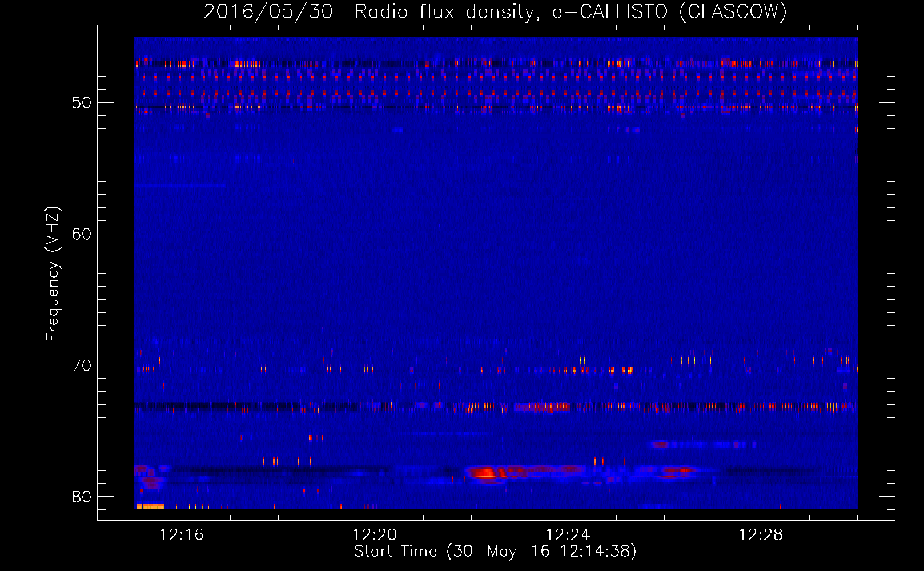Click the "Frequency (MHZ)" axis label
This screenshot has width=924, height=571.
(x=52, y=275)
